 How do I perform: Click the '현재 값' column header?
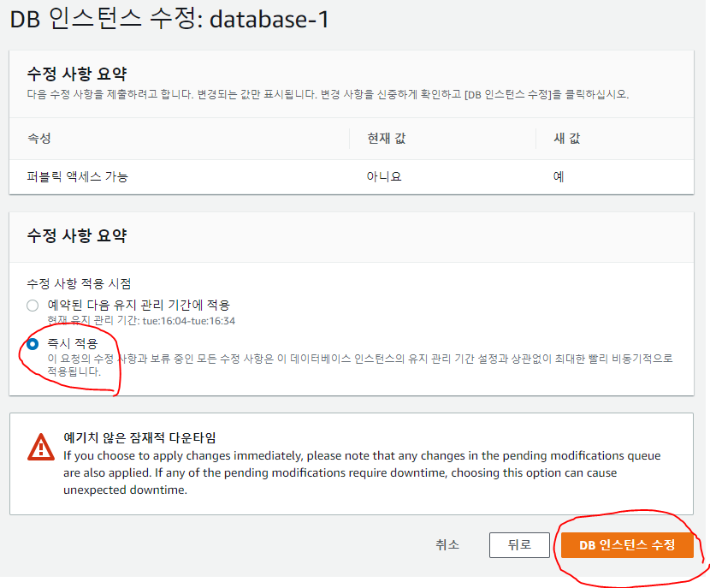coord(387,139)
